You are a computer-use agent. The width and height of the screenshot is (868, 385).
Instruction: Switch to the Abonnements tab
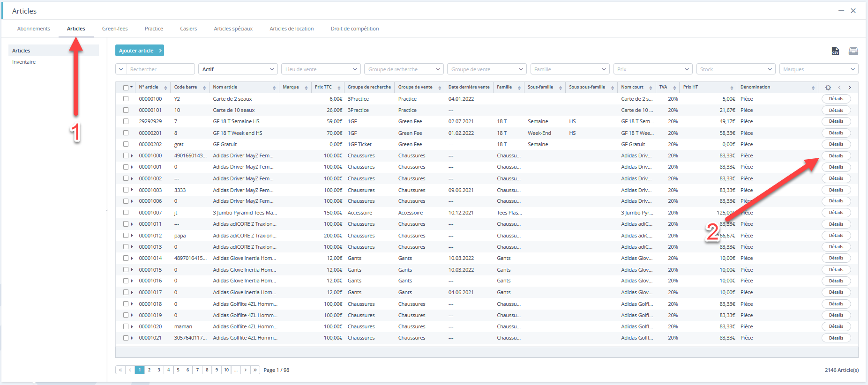coord(34,29)
